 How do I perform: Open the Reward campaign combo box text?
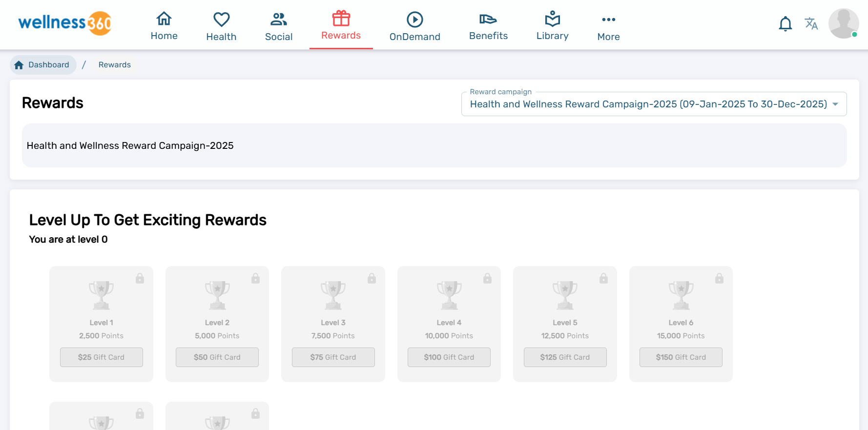point(648,104)
